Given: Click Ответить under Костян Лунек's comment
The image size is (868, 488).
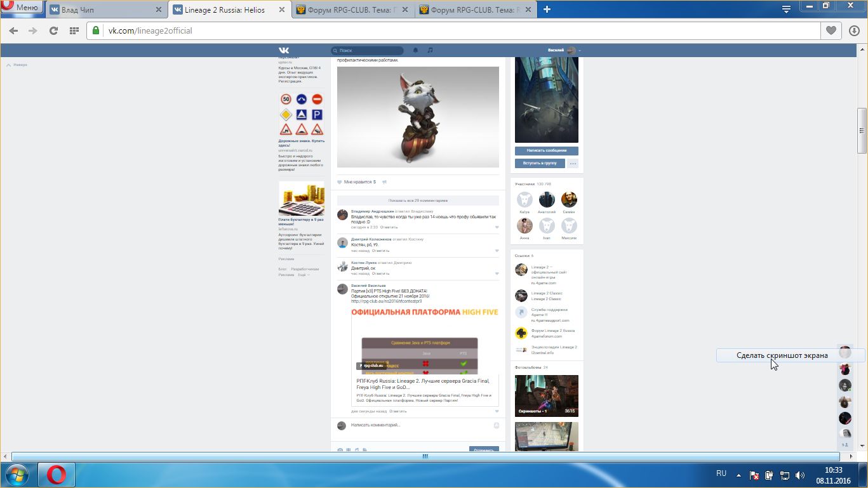Looking at the screenshot, I should coord(381,274).
